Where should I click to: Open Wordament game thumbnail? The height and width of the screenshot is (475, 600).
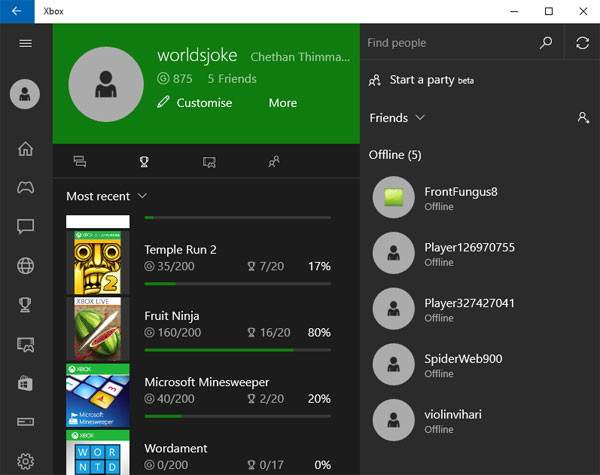(98, 452)
